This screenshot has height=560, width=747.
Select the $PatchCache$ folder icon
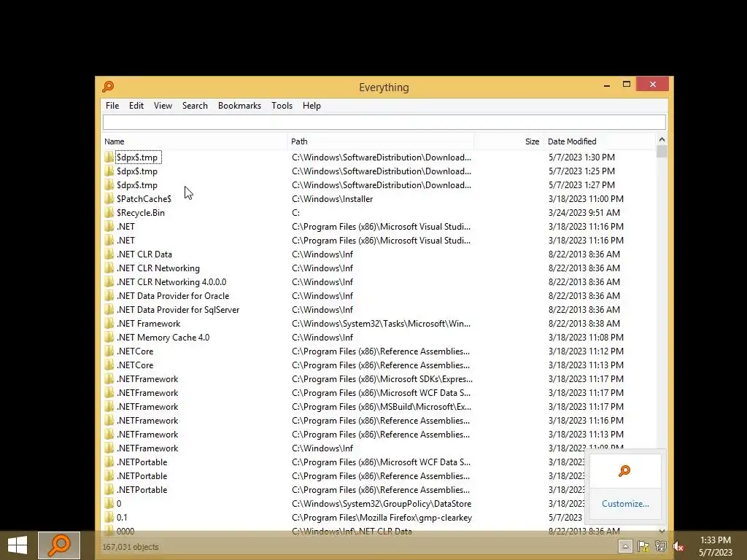109,198
